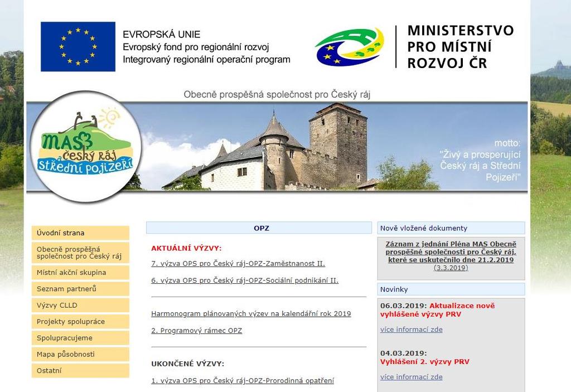
Task: Click the AKTUÁLNÍ VÝZVY heading
Action: pyautogui.click(x=186, y=249)
